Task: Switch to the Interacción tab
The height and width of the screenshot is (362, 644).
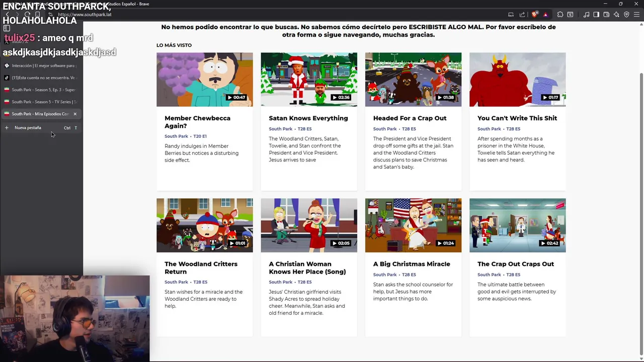Action: pyautogui.click(x=40, y=65)
